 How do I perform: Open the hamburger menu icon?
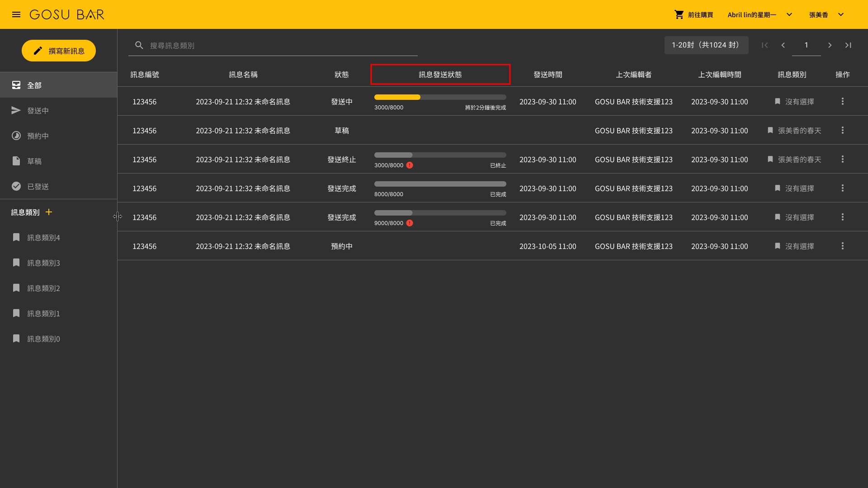pyautogui.click(x=16, y=14)
